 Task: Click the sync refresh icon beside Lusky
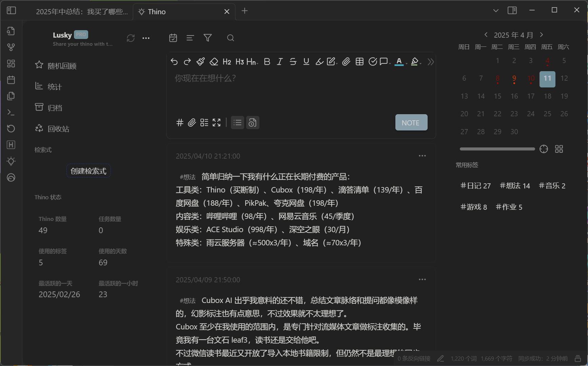[x=131, y=38]
